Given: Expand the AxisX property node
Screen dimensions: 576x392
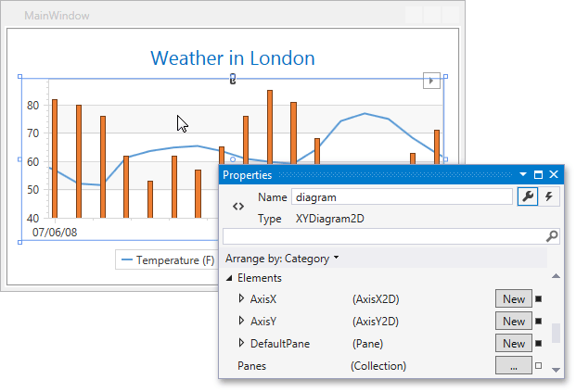Looking at the screenshot, I should pos(241,298).
